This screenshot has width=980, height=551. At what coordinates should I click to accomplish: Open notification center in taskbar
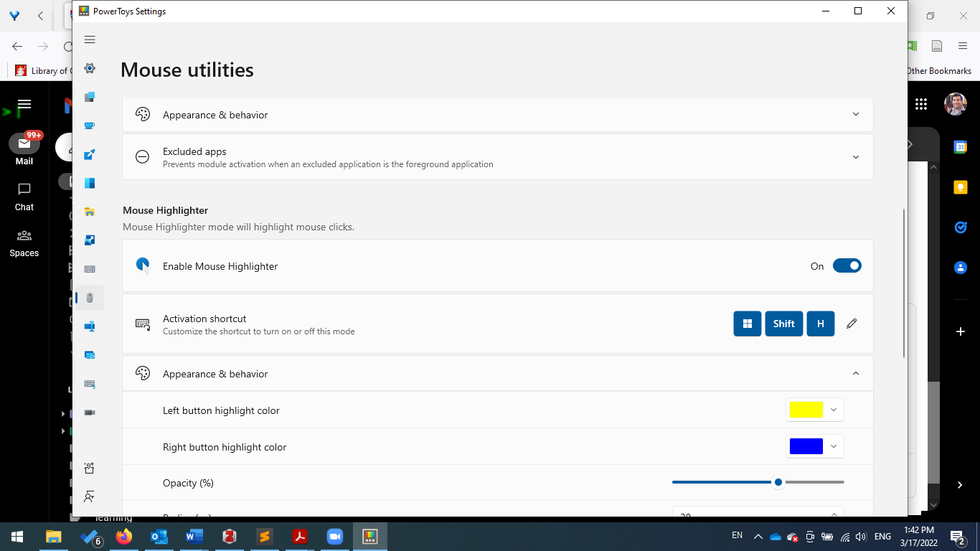point(958,537)
